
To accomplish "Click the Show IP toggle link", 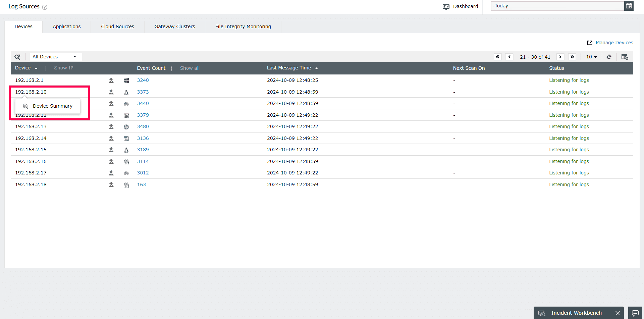I will click(64, 68).
